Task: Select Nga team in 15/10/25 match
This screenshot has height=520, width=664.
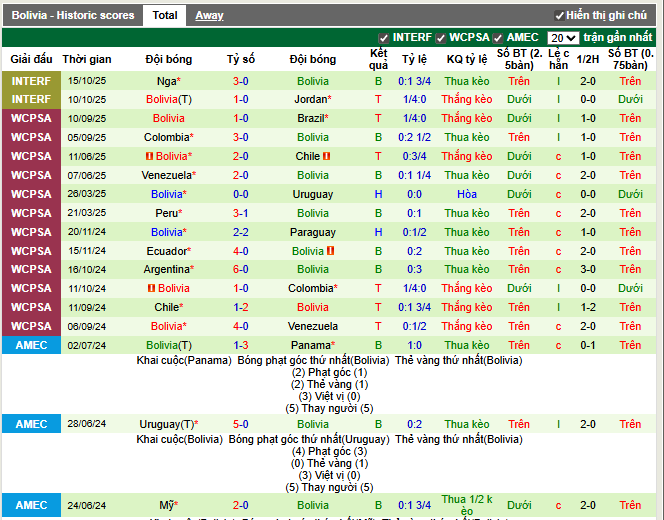Action: (166, 81)
